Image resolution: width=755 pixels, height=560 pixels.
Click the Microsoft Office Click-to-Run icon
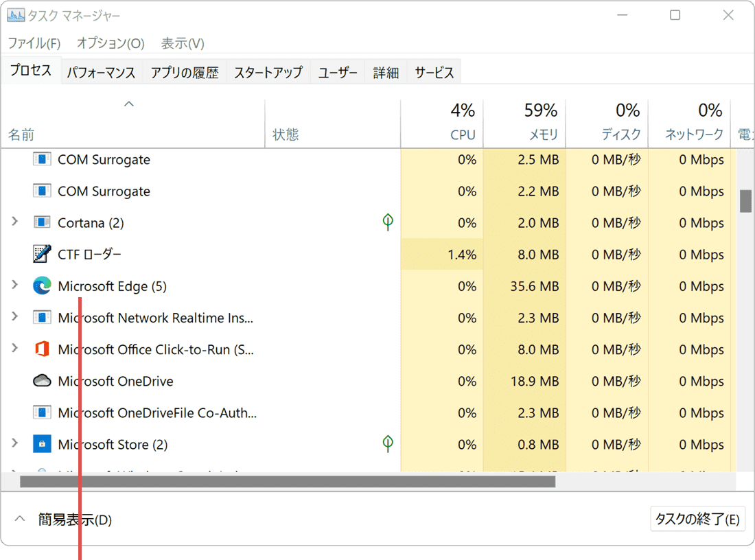point(41,349)
